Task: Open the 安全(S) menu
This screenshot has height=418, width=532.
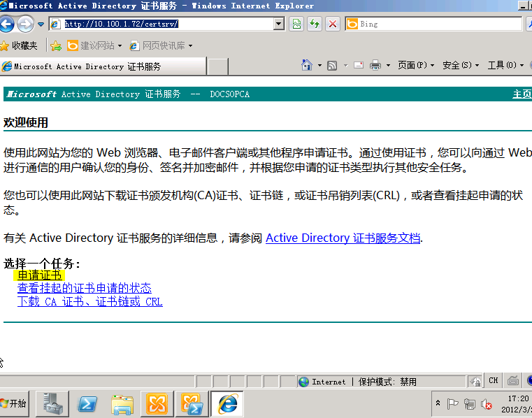Action: (x=461, y=65)
